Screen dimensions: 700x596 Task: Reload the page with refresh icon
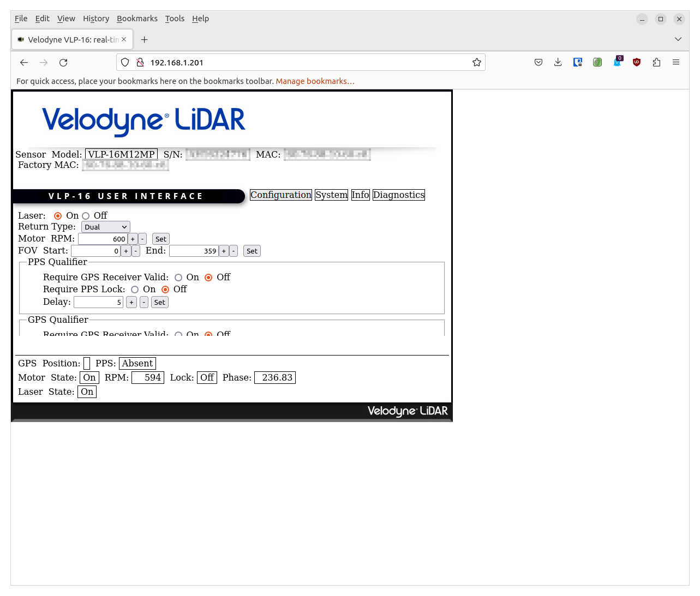[63, 63]
